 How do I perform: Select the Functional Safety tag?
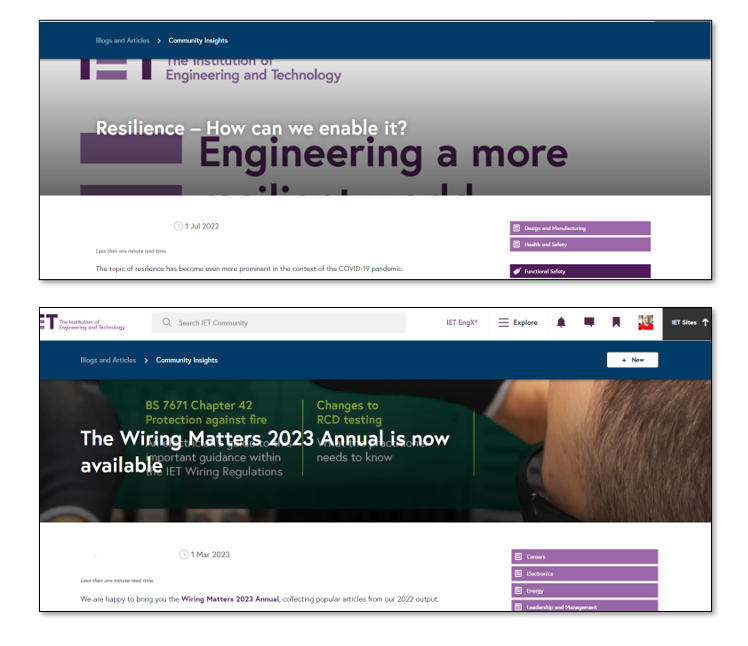pyautogui.click(x=580, y=271)
